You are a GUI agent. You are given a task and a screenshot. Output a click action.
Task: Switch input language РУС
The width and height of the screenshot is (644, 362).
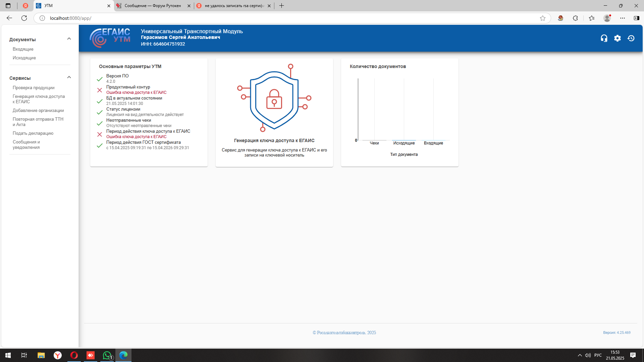pos(598,355)
